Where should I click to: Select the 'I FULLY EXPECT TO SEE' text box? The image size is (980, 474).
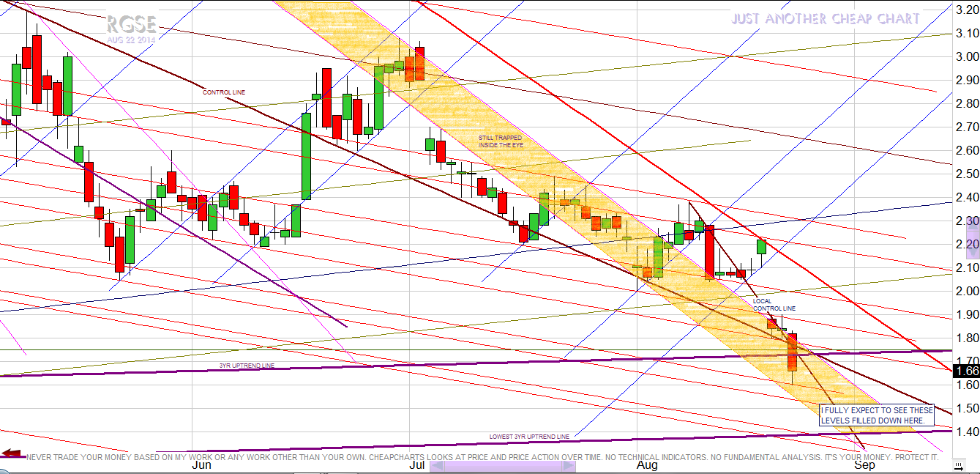(877, 415)
